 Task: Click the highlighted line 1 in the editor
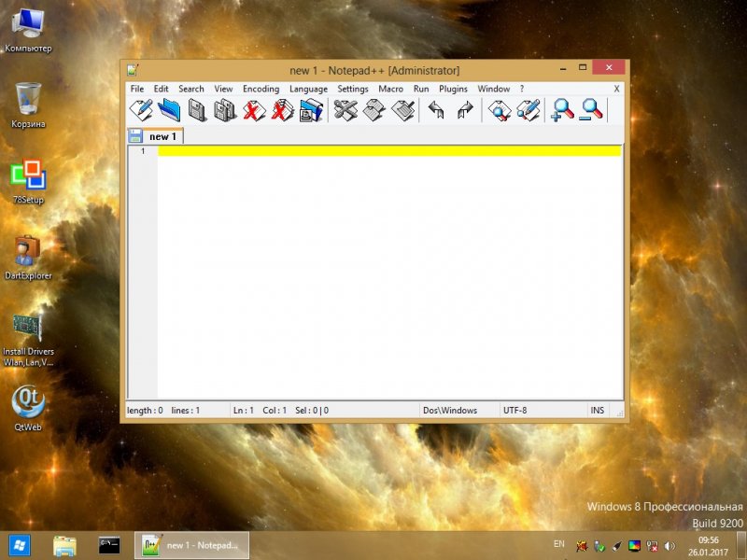pyautogui.click(x=389, y=151)
